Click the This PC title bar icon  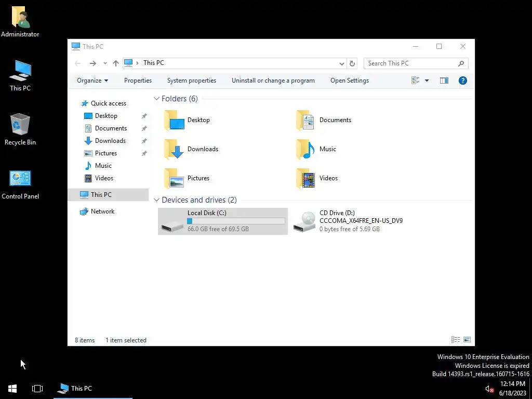76,46
